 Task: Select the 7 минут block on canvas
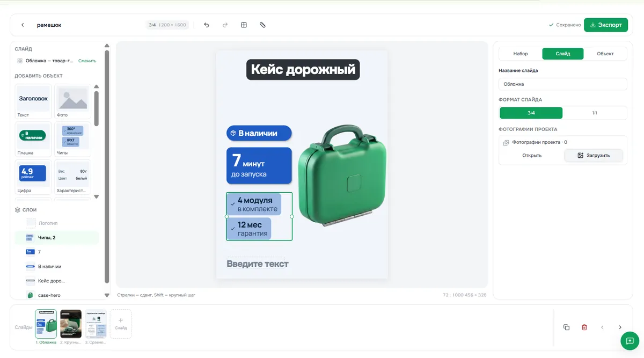259,166
